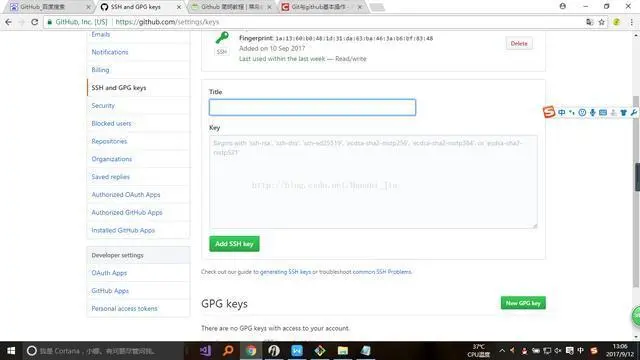Image resolution: width=640 pixels, height=360 pixels.
Task: Open blue W app in taskbar
Action: tap(297, 351)
